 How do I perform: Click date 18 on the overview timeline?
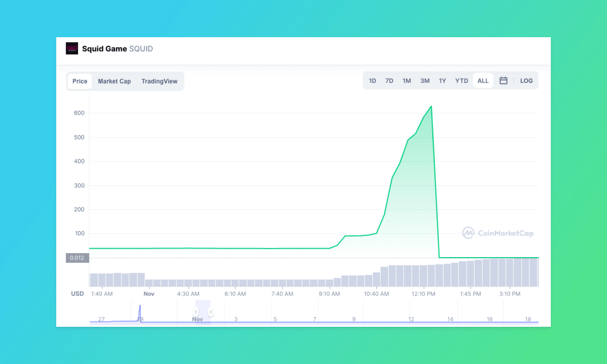pyautogui.click(x=528, y=319)
